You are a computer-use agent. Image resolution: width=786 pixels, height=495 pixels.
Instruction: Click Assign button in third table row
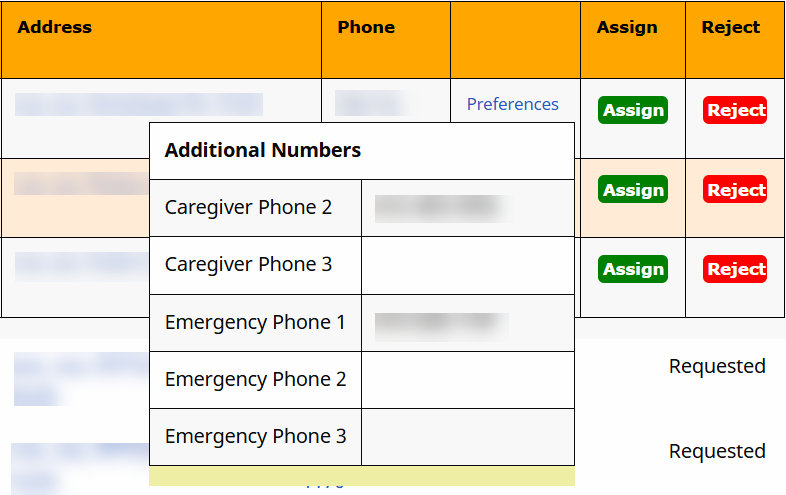point(633,269)
